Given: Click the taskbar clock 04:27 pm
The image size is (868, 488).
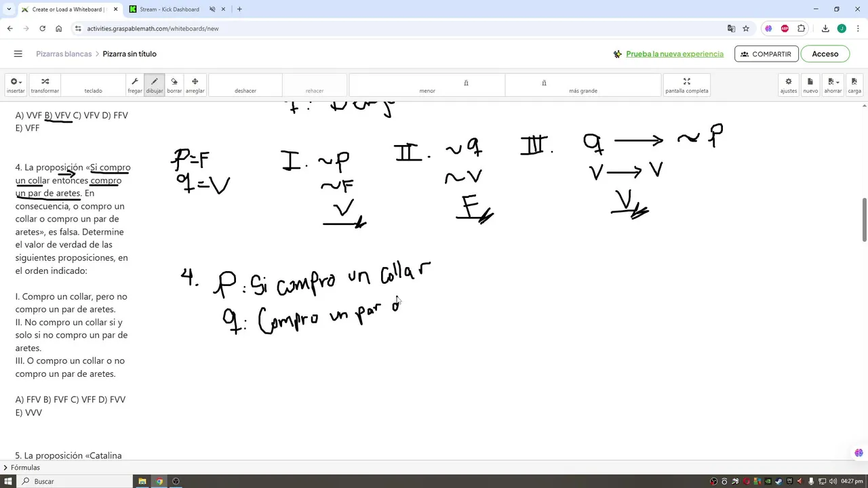Looking at the screenshot, I should point(851,481).
